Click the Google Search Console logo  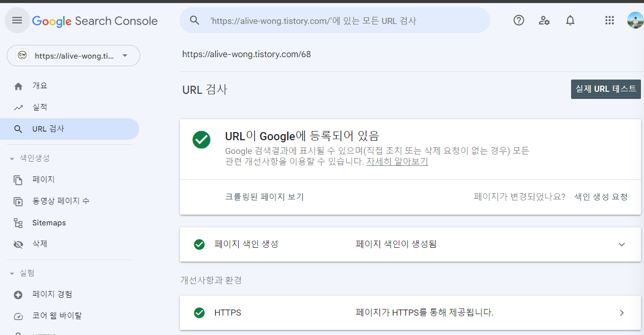[95, 21]
